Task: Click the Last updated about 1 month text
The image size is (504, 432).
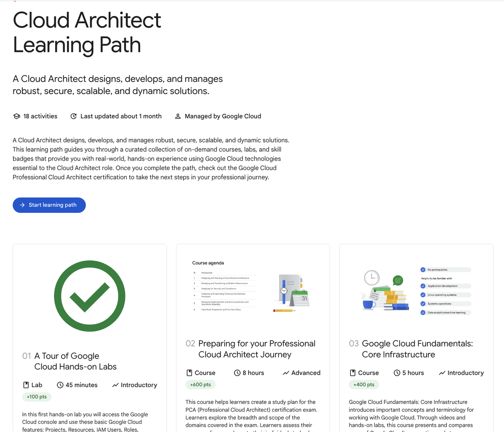Action: pyautogui.click(x=121, y=116)
